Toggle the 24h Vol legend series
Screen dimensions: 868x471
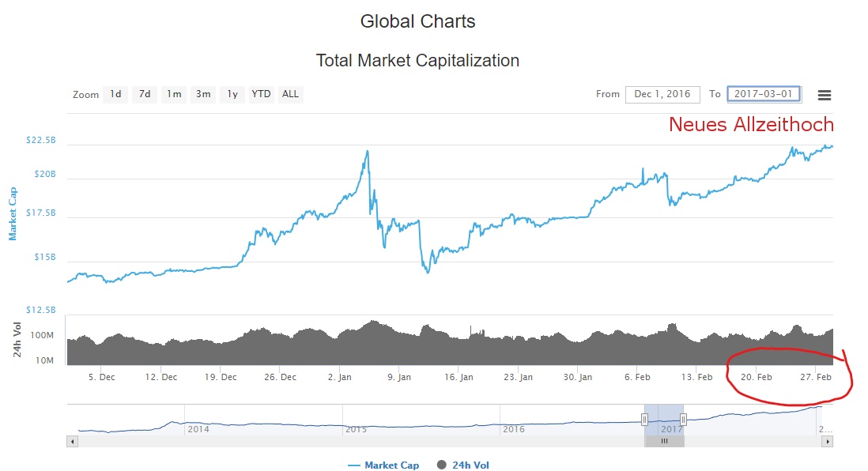pos(463,465)
